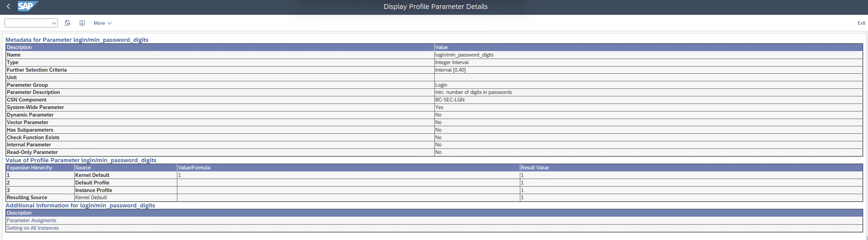Open the command field dropdown arrow

click(54, 23)
